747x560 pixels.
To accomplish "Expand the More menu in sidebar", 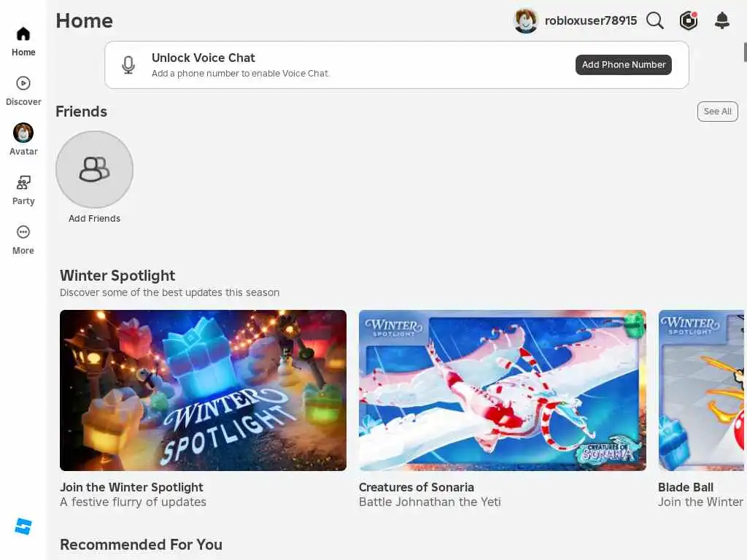I will [23, 233].
